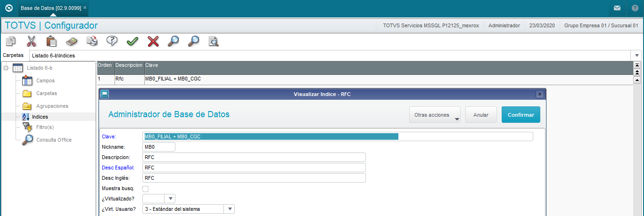This screenshot has width=644, height=216.
Task: Select the Cut scissors toolbar icon
Action: coord(31,41)
